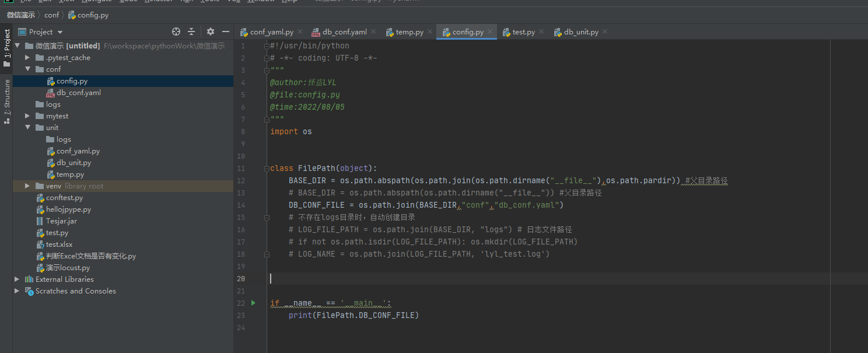Collapse the unit folder arrow
The height and width of the screenshot is (353, 868).
click(x=27, y=128)
